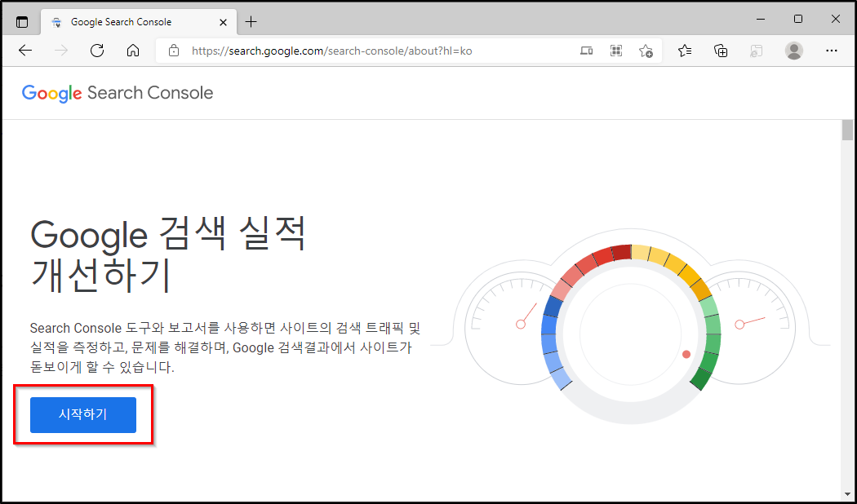The height and width of the screenshot is (504, 857).
Task: Click the heading Google 검색 실적 개선하기
Action: (x=168, y=254)
